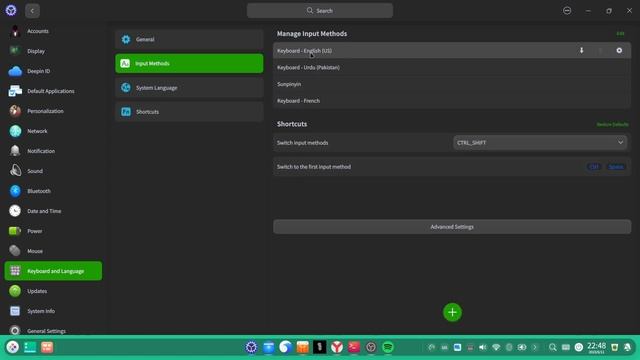Click Restore Defaults link
640x360 pixels.
point(612,124)
